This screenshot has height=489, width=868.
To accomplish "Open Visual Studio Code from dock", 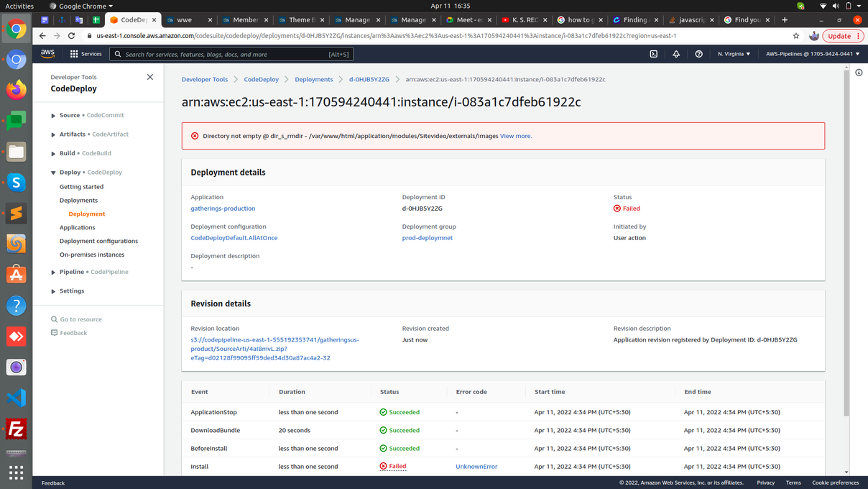I will 16,398.
